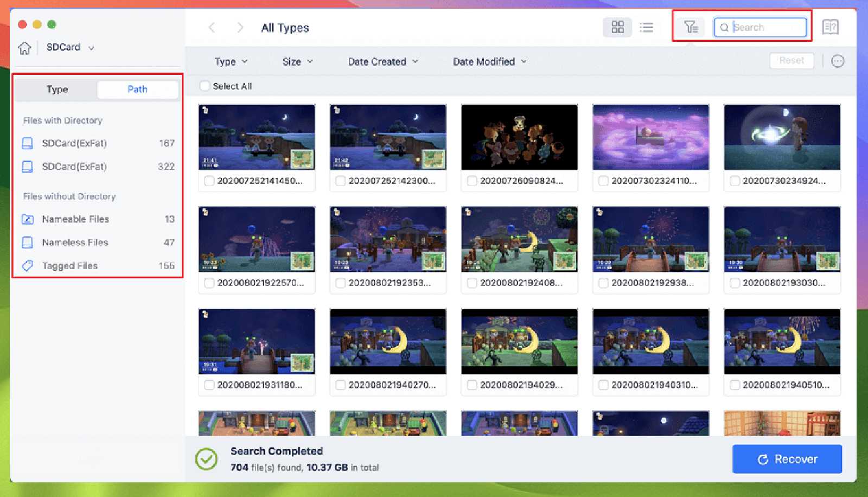The image size is (868, 497).
Task: Click the blue Recover button
Action: [787, 459]
